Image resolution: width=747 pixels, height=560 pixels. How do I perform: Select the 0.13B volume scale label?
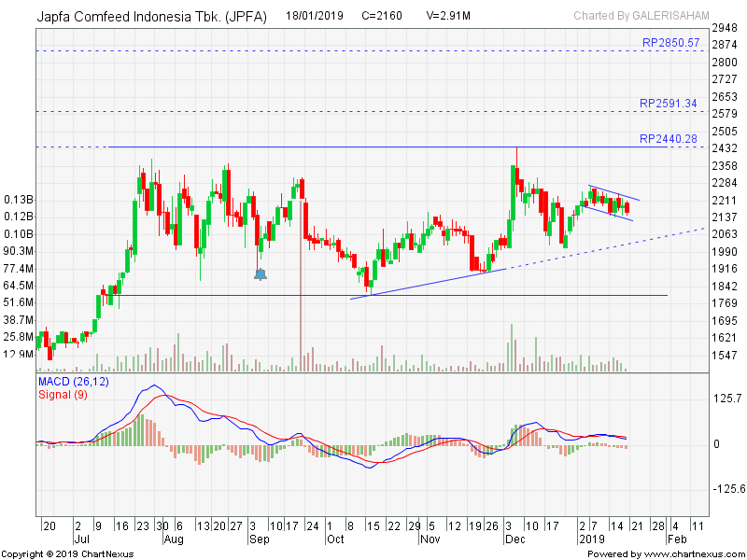click(19, 200)
